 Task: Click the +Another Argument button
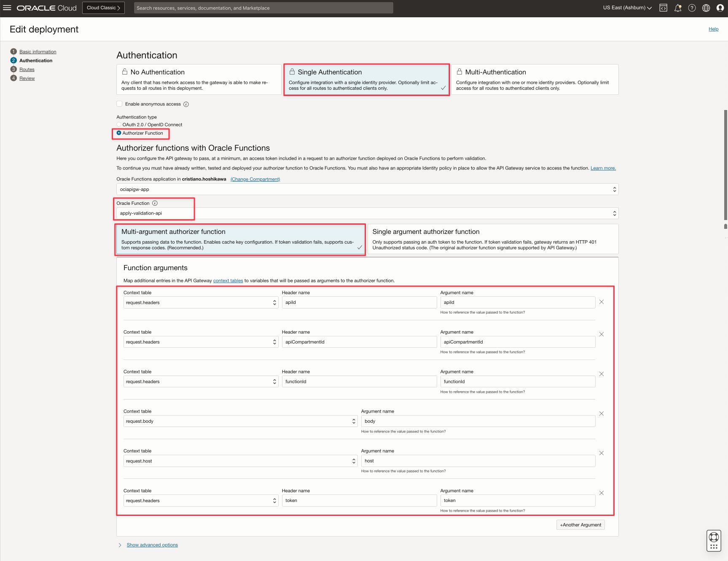580,525
